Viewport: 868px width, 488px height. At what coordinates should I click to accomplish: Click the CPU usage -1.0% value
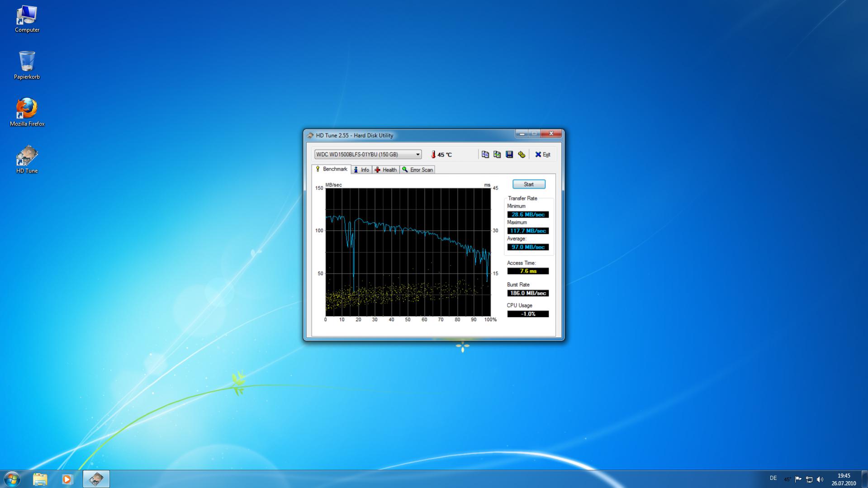528,314
